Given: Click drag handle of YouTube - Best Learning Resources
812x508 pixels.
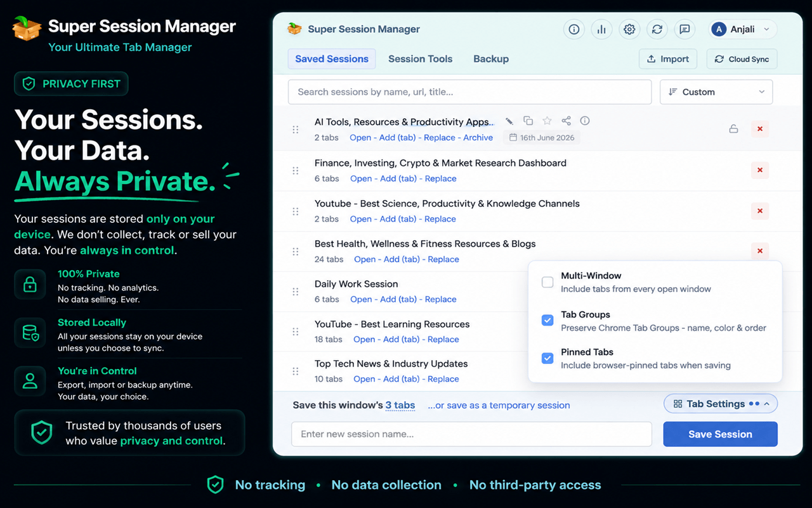Looking at the screenshot, I should (296, 331).
